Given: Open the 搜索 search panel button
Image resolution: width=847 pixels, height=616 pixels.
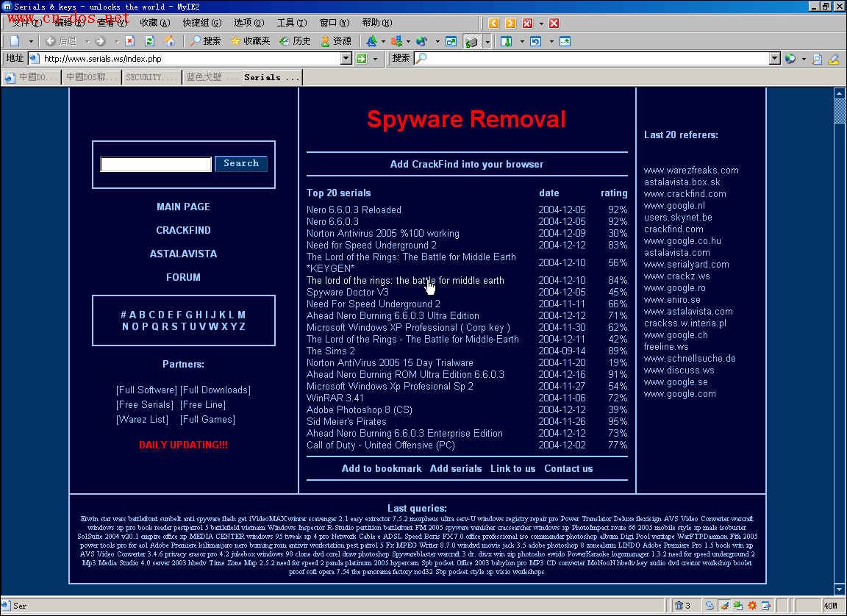Looking at the screenshot, I should pyautogui.click(x=205, y=41).
